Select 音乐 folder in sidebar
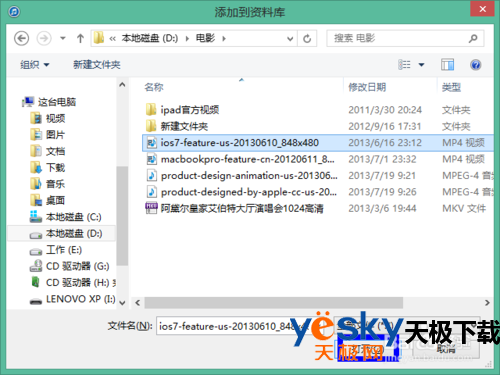This screenshot has width=500, height=375. click(48, 184)
